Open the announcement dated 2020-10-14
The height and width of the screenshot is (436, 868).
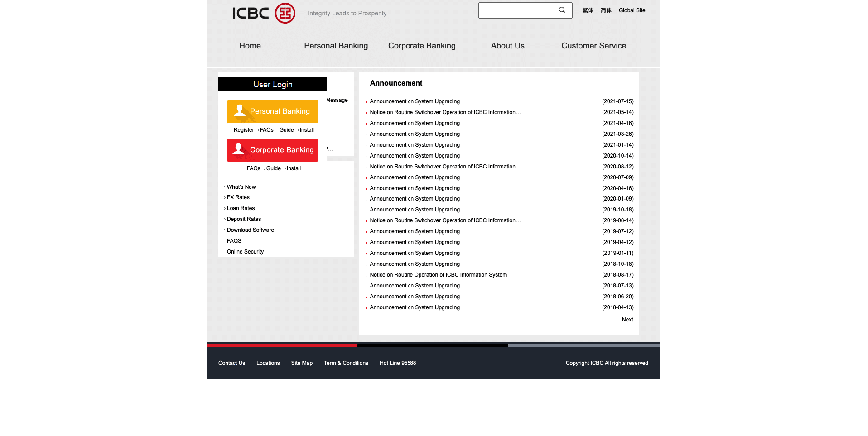click(415, 156)
